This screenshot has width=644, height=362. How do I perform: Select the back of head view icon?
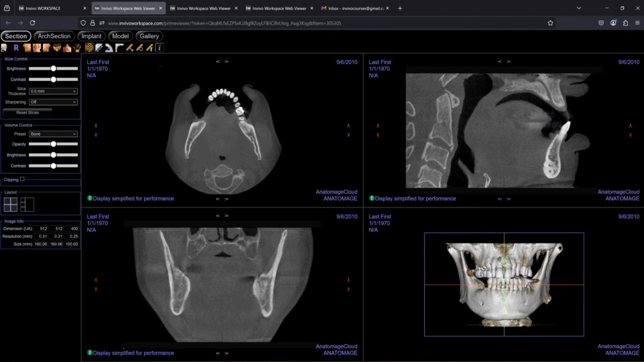pyautogui.click(x=77, y=48)
